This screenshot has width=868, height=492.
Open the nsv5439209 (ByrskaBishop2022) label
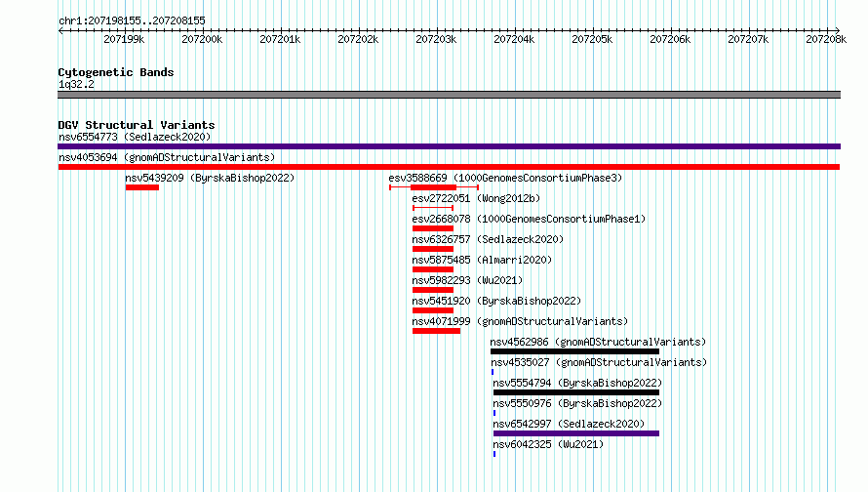210,178
